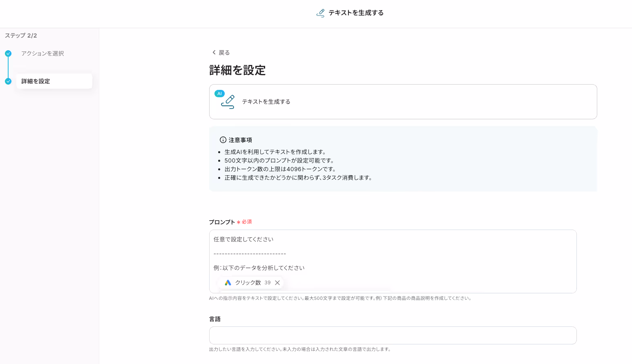The image size is (632, 364).
Task: Click the 注意事項 heading text
Action: pyautogui.click(x=240, y=140)
